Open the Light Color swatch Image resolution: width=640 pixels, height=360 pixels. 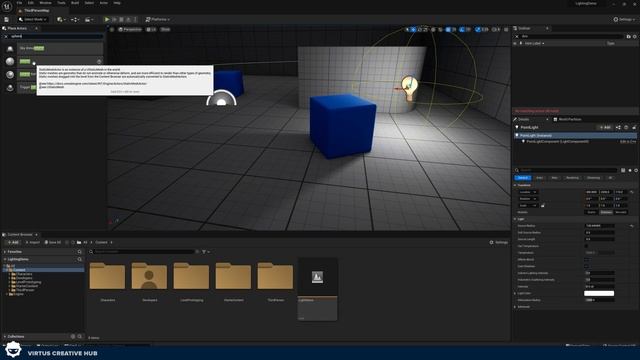point(599,293)
